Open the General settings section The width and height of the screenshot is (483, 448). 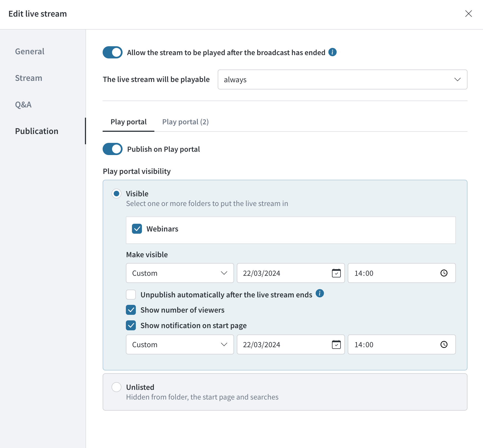[x=30, y=52]
